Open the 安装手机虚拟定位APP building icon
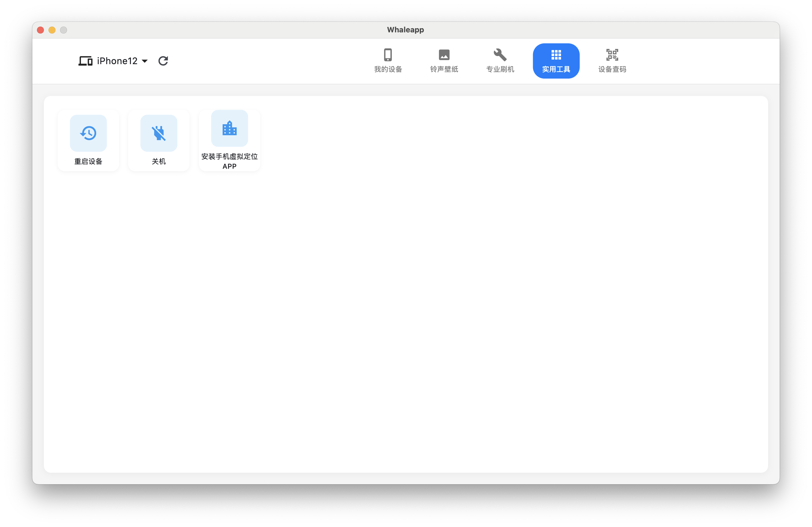The width and height of the screenshot is (812, 527). tap(229, 128)
